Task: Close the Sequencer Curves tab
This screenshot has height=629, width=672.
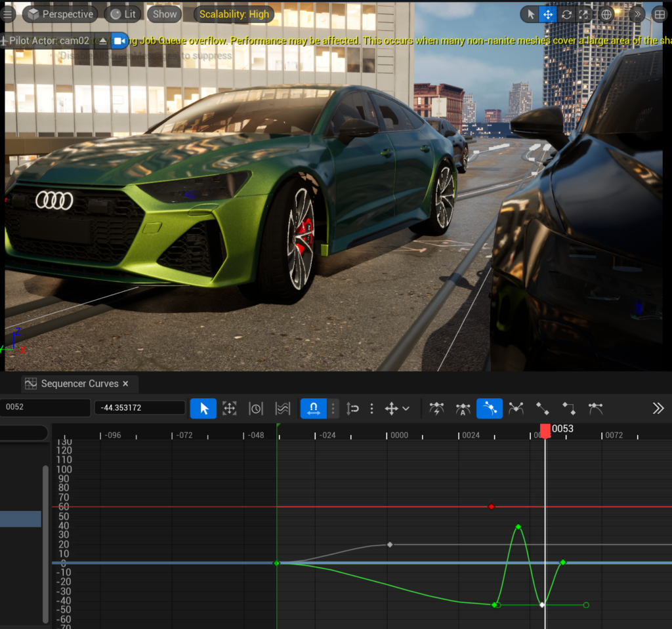Action: [125, 384]
